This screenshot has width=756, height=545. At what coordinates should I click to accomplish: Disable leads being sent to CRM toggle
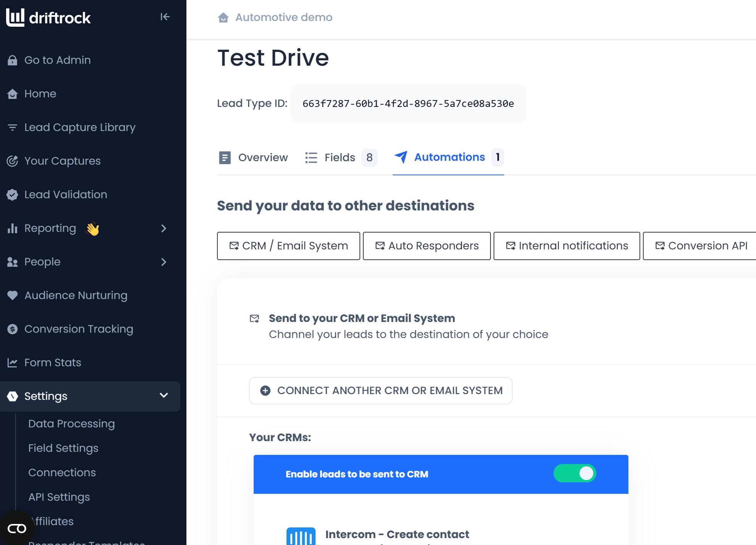(x=575, y=474)
